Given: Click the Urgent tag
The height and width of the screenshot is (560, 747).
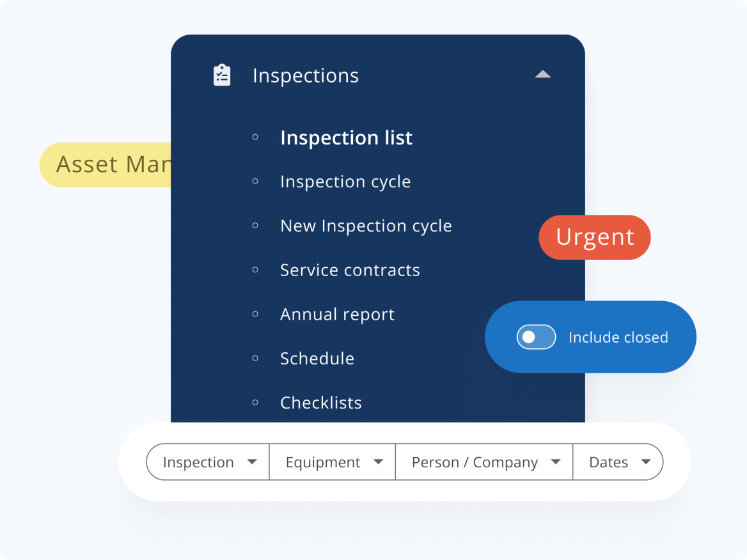Looking at the screenshot, I should coord(595,237).
